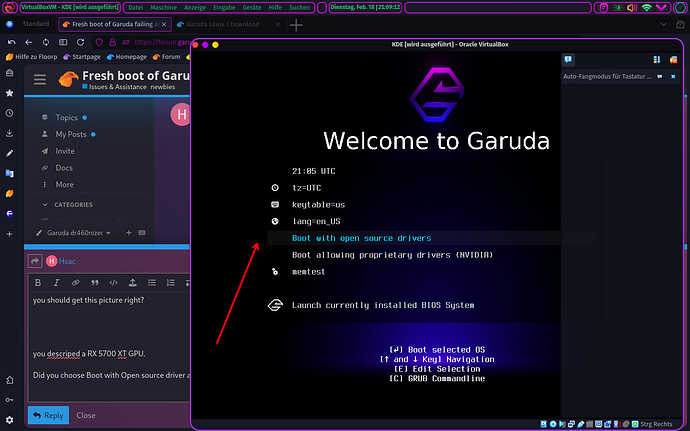
Task: Open the Homepage bookmark
Action: (x=127, y=57)
